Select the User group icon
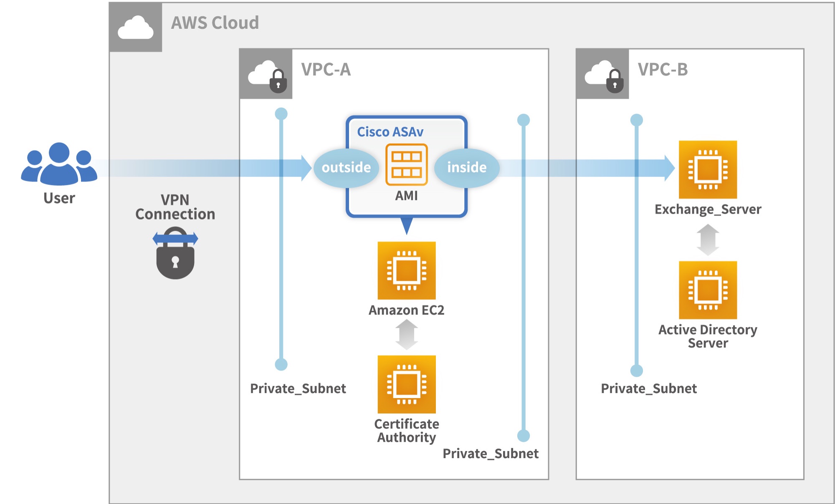 tap(59, 164)
